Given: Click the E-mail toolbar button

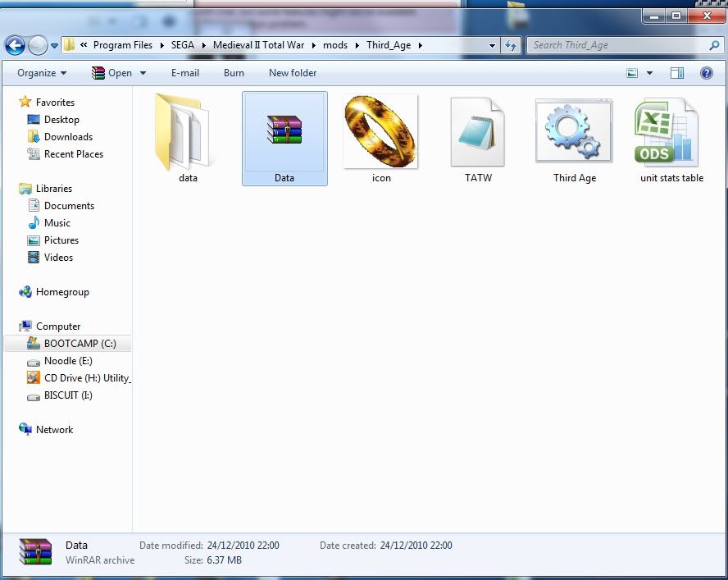Looking at the screenshot, I should click(x=185, y=73).
